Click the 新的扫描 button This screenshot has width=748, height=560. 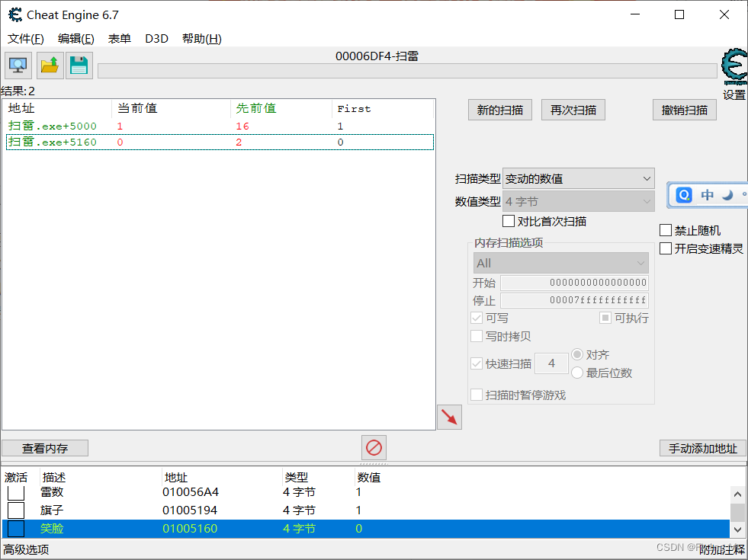tap(499, 110)
